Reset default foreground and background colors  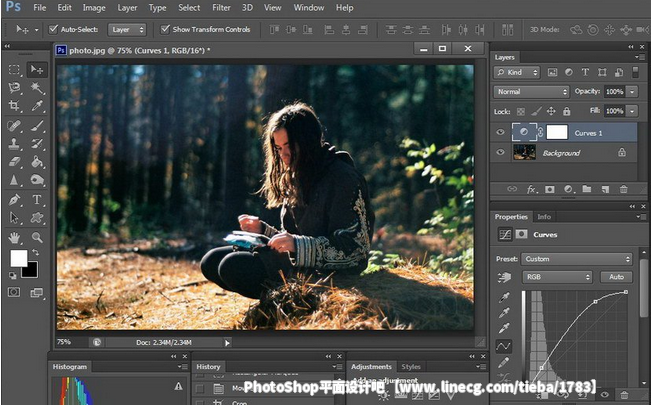pos(13,275)
